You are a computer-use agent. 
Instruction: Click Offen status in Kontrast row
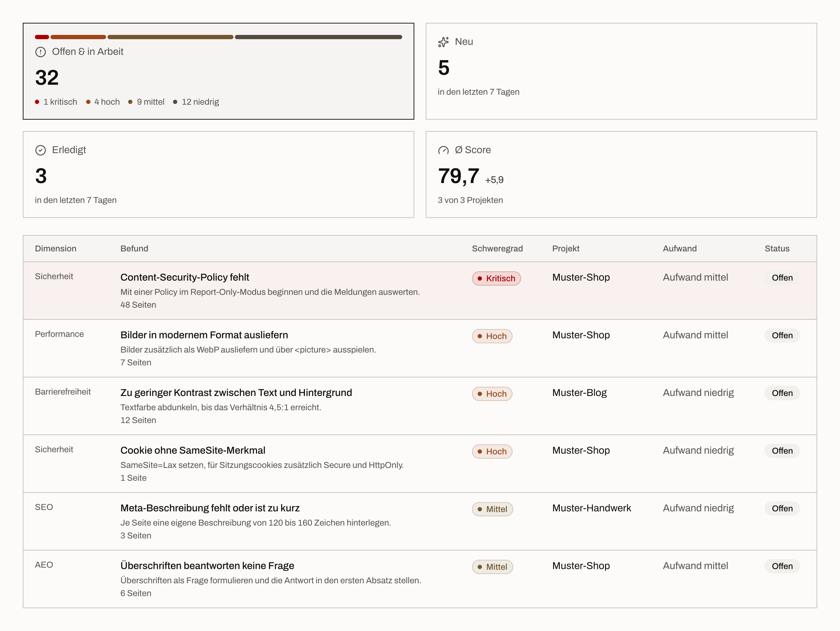pyautogui.click(x=782, y=393)
